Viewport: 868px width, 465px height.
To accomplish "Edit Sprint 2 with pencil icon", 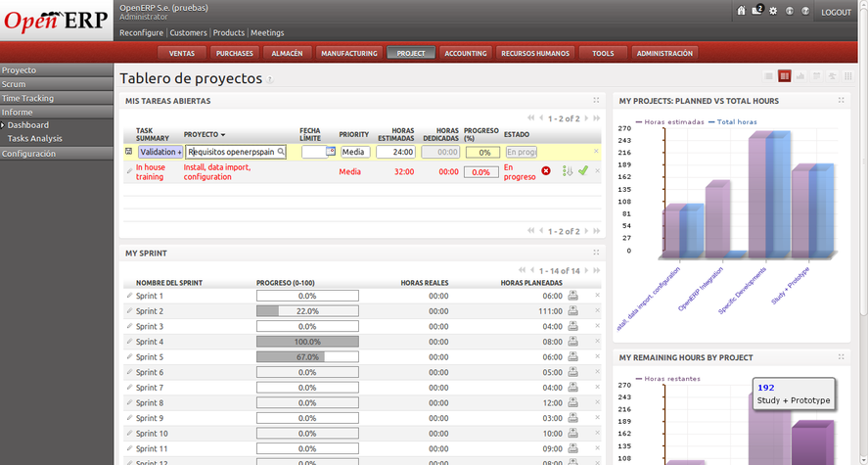I will tap(129, 310).
